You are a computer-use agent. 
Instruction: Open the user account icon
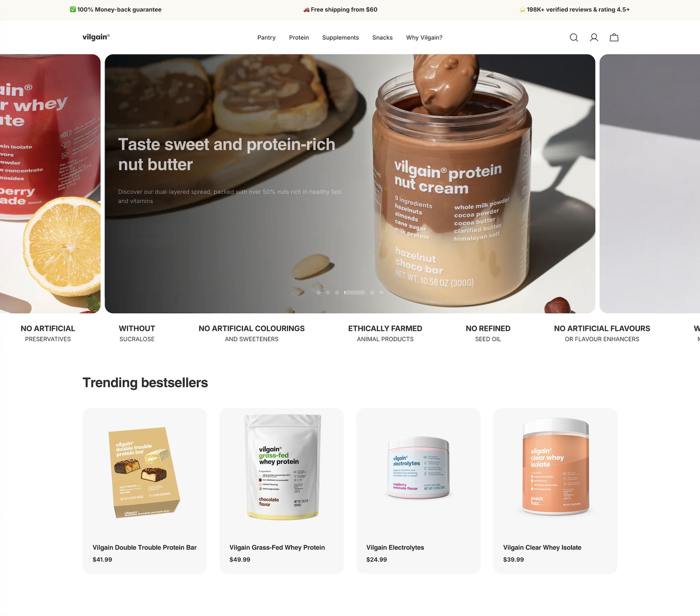click(594, 38)
